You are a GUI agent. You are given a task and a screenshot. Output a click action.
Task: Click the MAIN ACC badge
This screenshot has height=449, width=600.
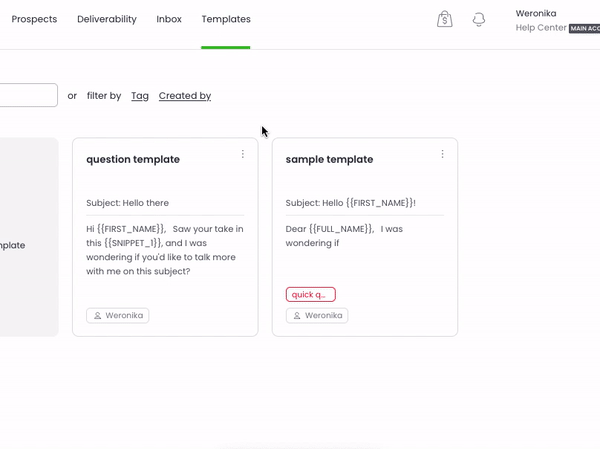585,29
